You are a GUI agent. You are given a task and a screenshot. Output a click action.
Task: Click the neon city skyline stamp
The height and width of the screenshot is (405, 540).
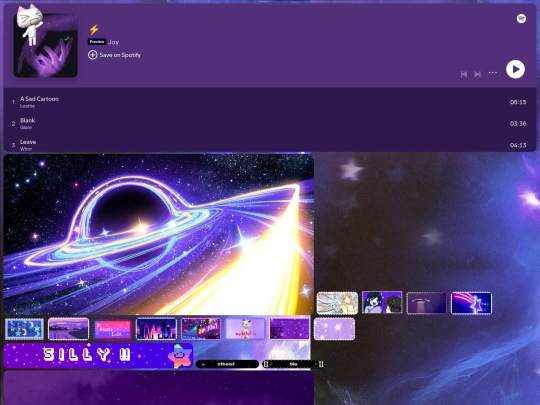156,329
